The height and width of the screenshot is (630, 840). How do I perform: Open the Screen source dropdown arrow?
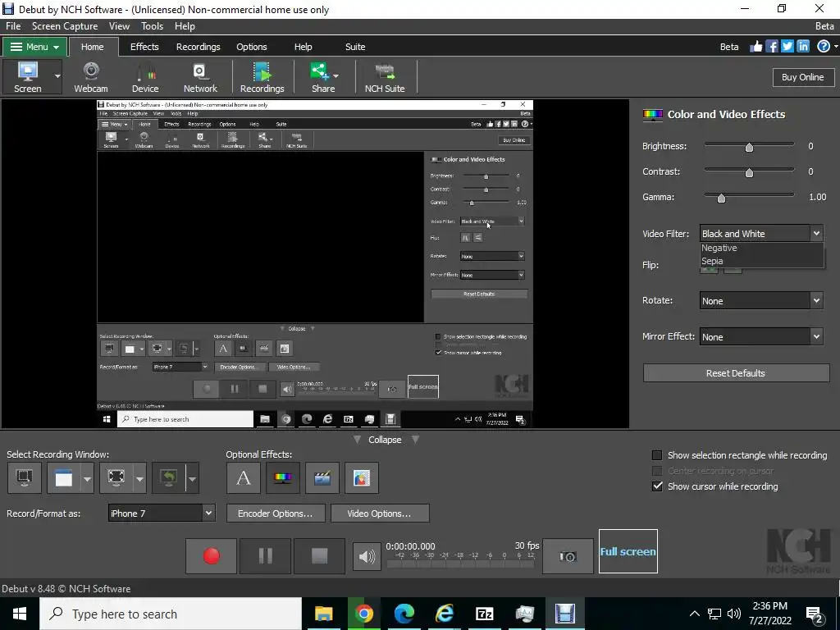tap(57, 76)
